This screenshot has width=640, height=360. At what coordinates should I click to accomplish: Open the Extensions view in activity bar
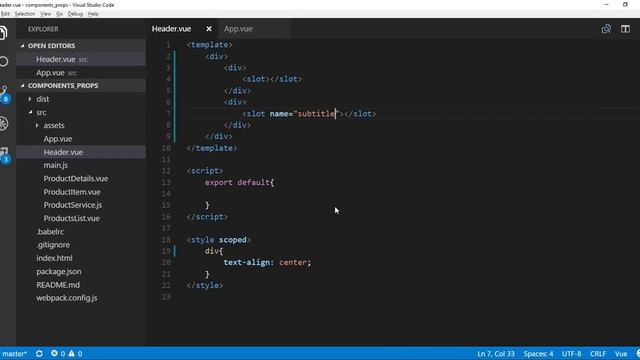pos(4,155)
